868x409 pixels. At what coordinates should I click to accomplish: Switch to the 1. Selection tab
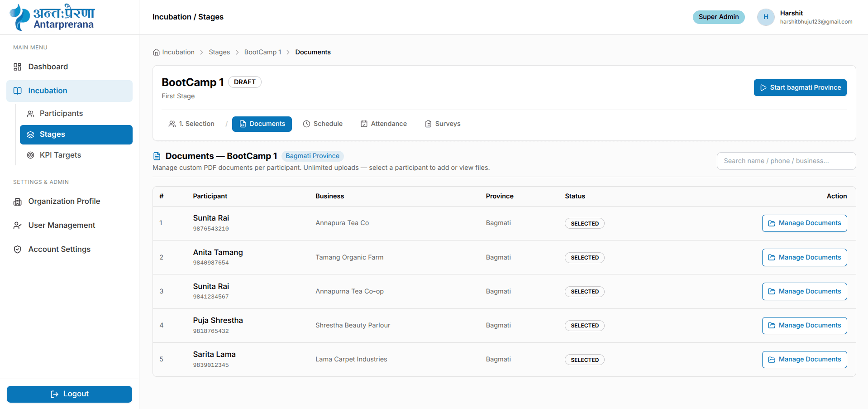pos(191,124)
